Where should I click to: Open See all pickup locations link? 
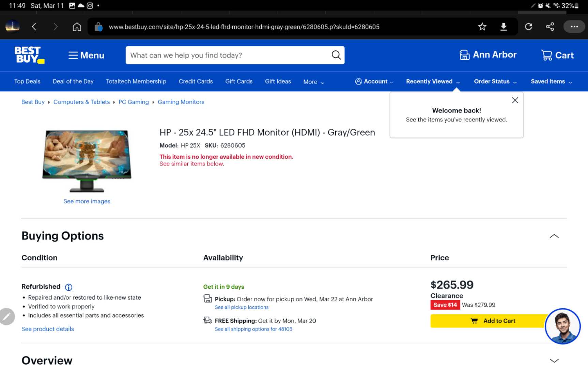click(x=241, y=307)
